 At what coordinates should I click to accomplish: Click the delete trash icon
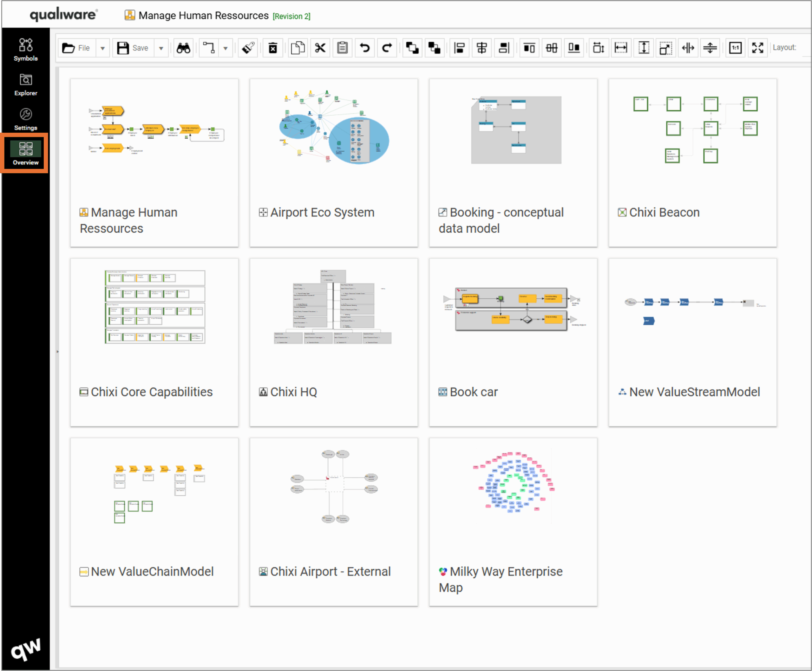click(x=273, y=48)
